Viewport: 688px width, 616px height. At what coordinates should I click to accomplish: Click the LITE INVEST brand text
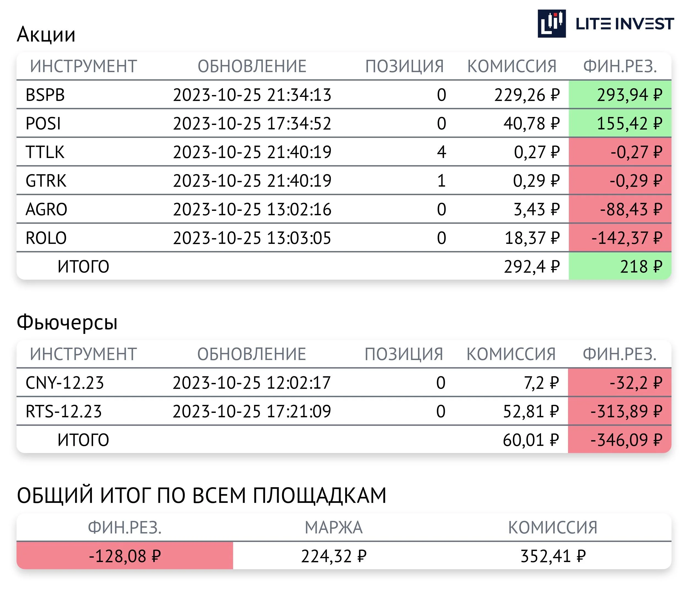pyautogui.click(x=625, y=24)
